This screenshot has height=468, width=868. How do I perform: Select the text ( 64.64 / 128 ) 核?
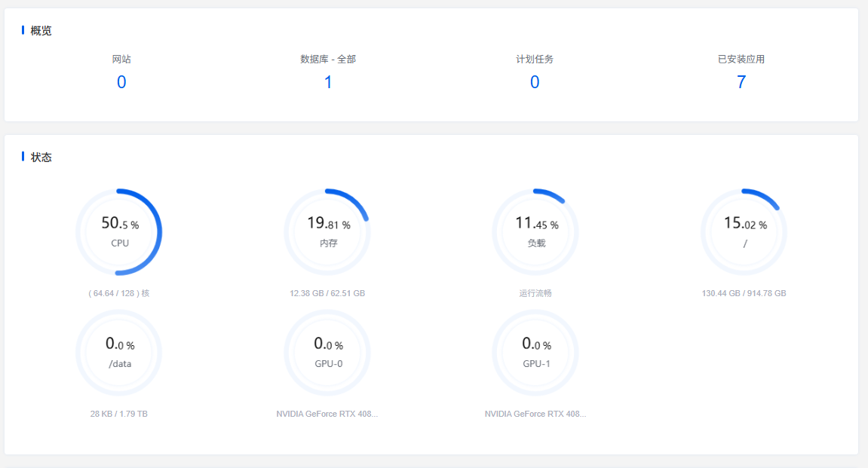click(119, 293)
